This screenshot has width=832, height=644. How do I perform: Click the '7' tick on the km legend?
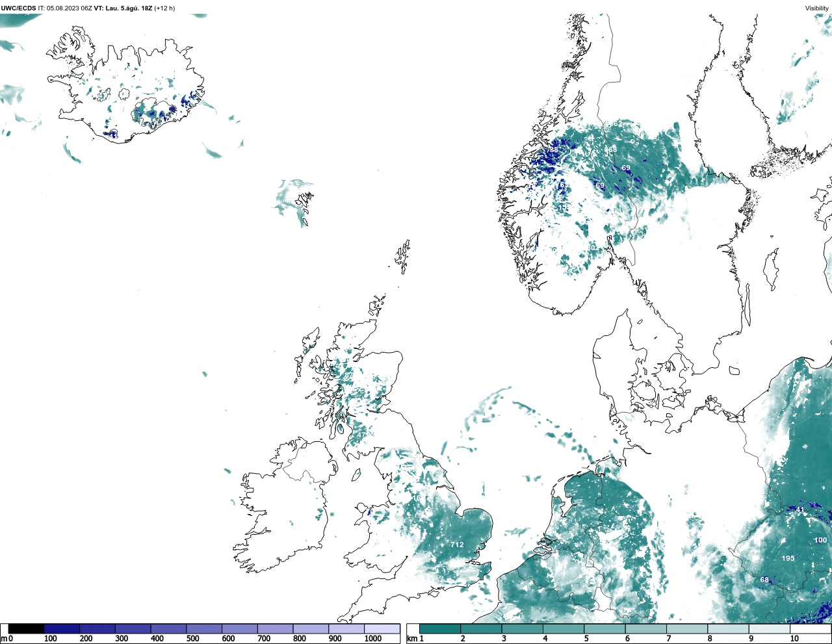669,638
